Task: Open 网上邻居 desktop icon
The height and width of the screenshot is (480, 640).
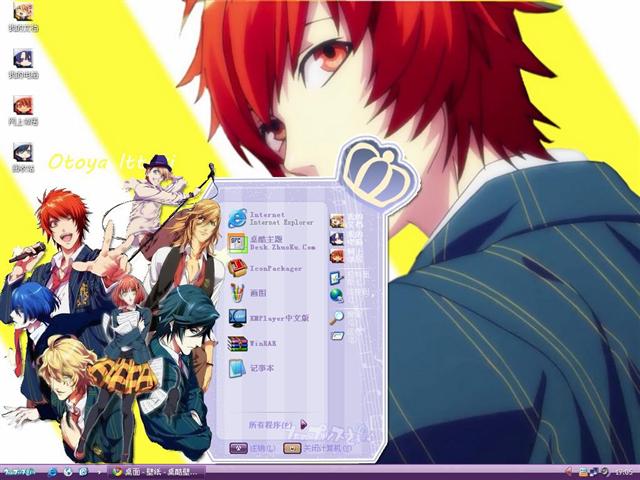Action: (23, 111)
